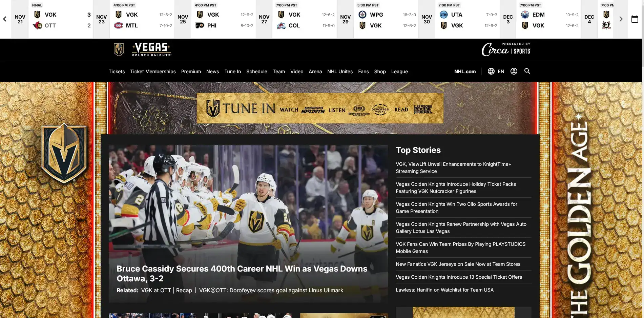Click the large Golden Knights shield emblem

(x=64, y=153)
